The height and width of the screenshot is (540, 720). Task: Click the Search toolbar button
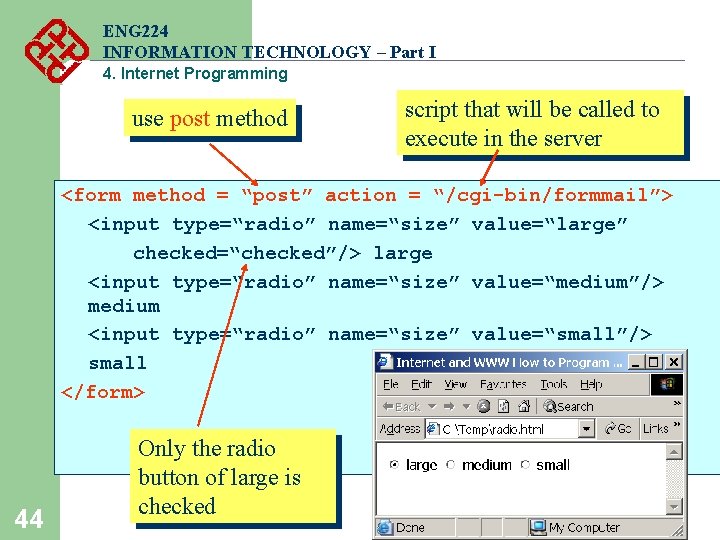click(568, 406)
